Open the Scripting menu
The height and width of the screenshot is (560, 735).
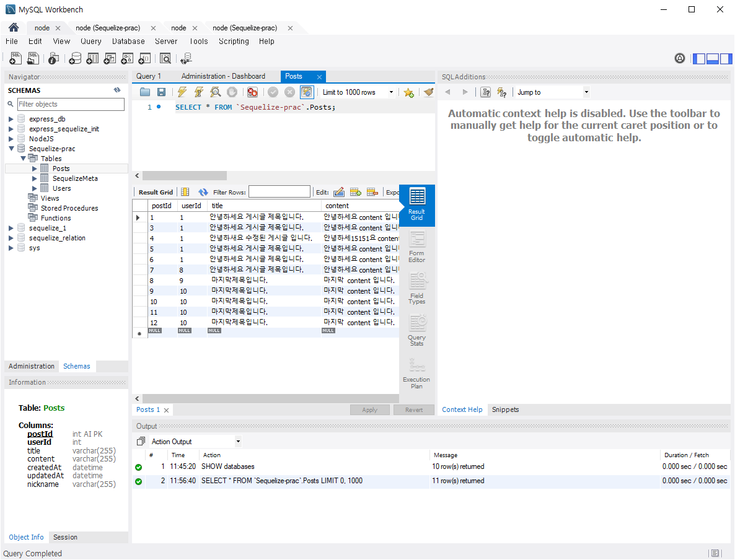click(234, 42)
